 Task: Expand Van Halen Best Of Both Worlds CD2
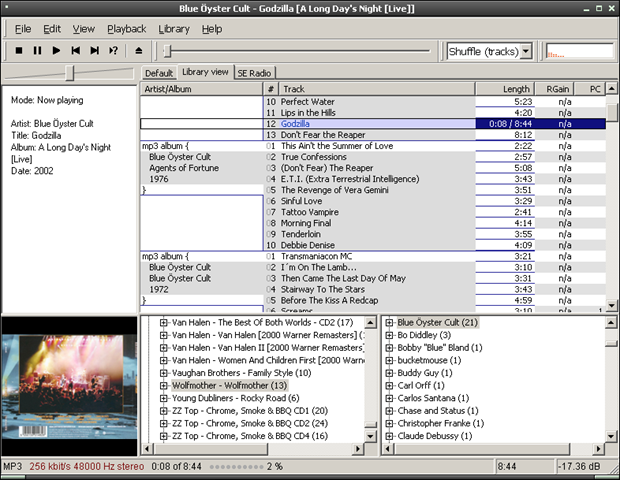(163, 323)
